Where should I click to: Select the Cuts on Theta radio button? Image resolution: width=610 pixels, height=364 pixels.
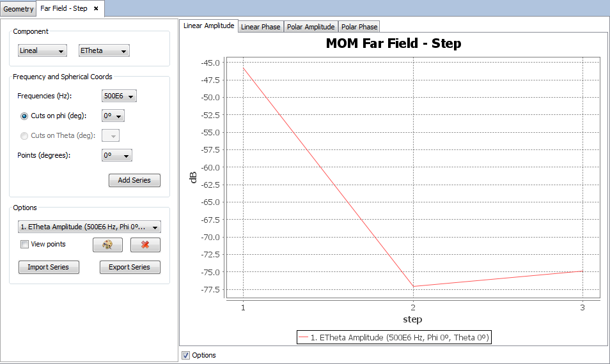pos(25,135)
